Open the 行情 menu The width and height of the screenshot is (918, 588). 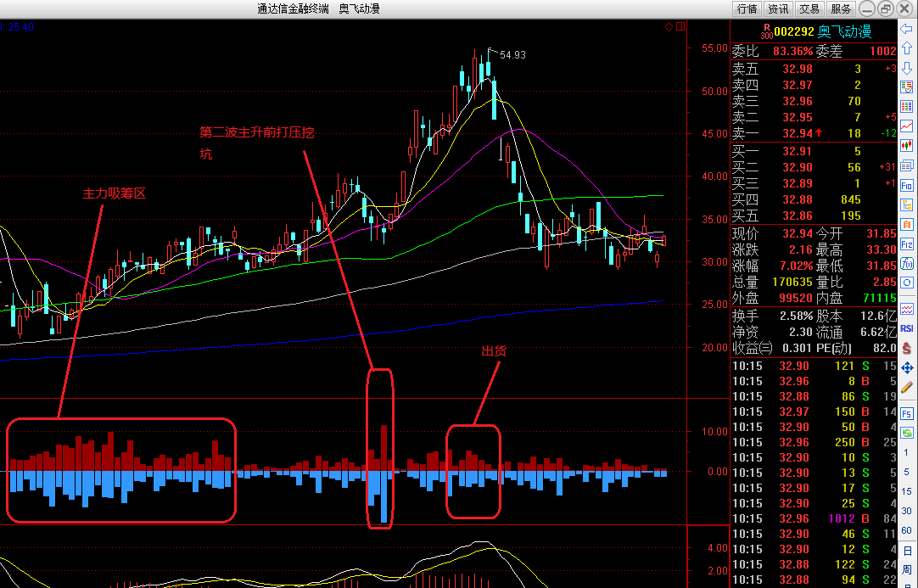point(747,8)
